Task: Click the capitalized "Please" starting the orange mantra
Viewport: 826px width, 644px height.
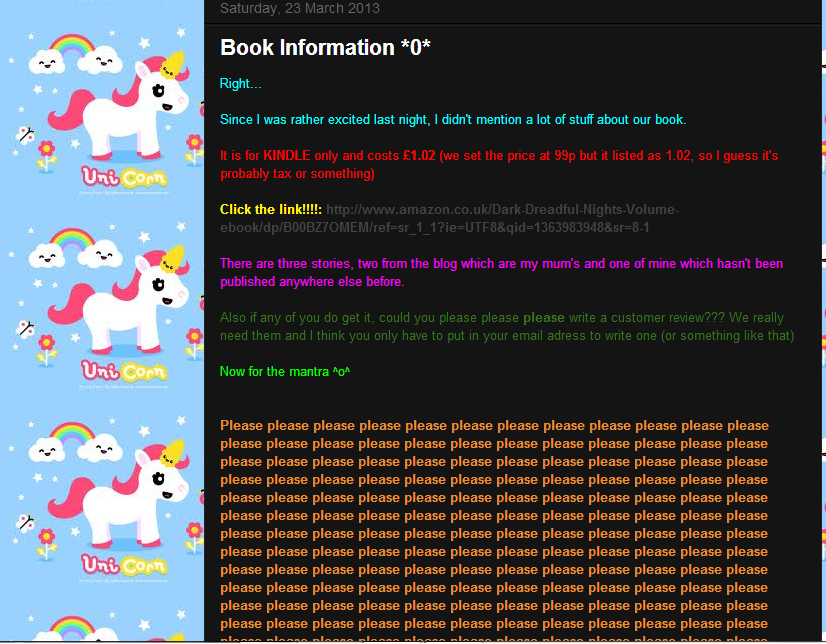Action: (242, 426)
